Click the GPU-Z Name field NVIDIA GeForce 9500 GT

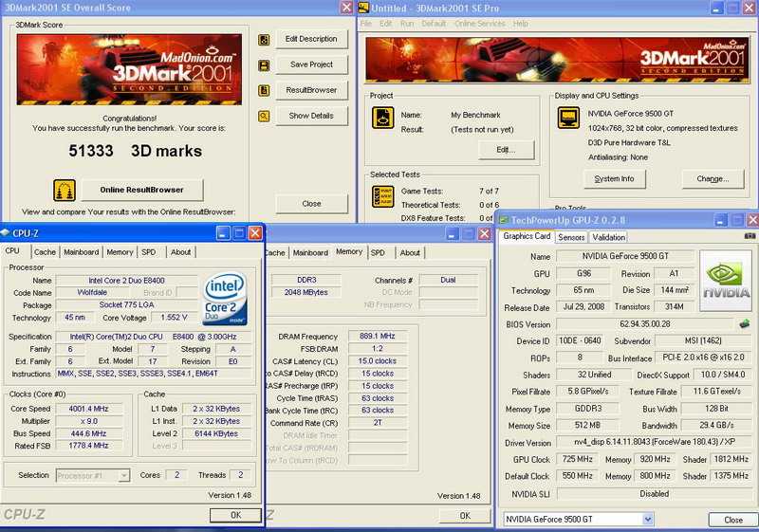coord(625,256)
